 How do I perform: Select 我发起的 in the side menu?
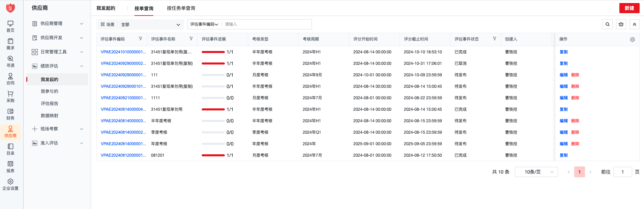click(x=57, y=79)
